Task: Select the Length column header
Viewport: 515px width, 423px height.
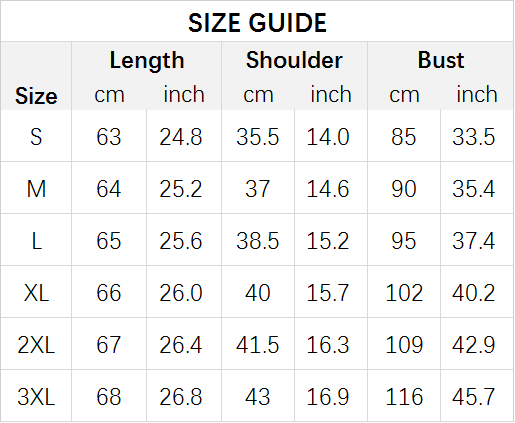Action: (147, 60)
